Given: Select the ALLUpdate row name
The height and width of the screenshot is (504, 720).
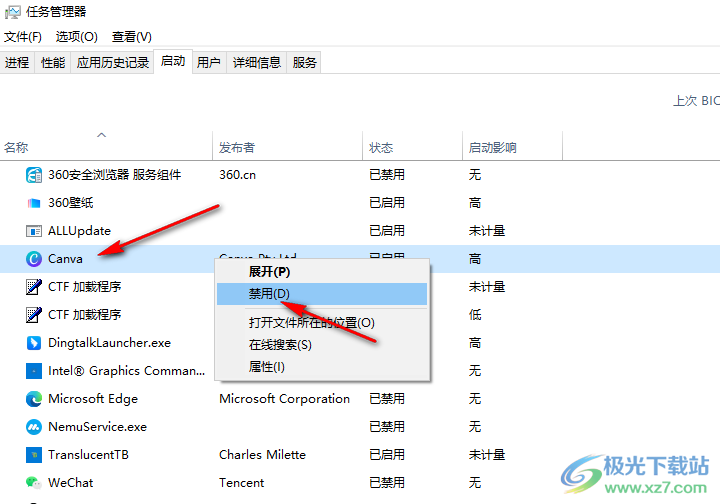Looking at the screenshot, I should point(79,231).
